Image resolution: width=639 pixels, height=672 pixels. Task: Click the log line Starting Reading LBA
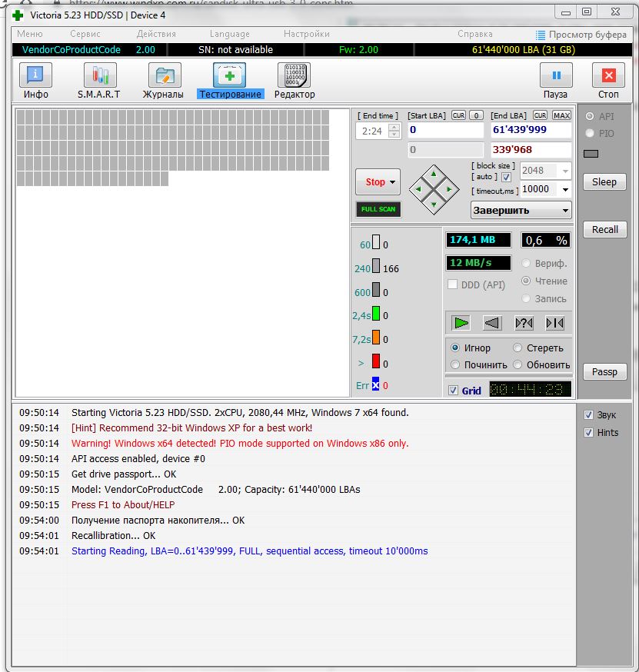click(x=249, y=551)
